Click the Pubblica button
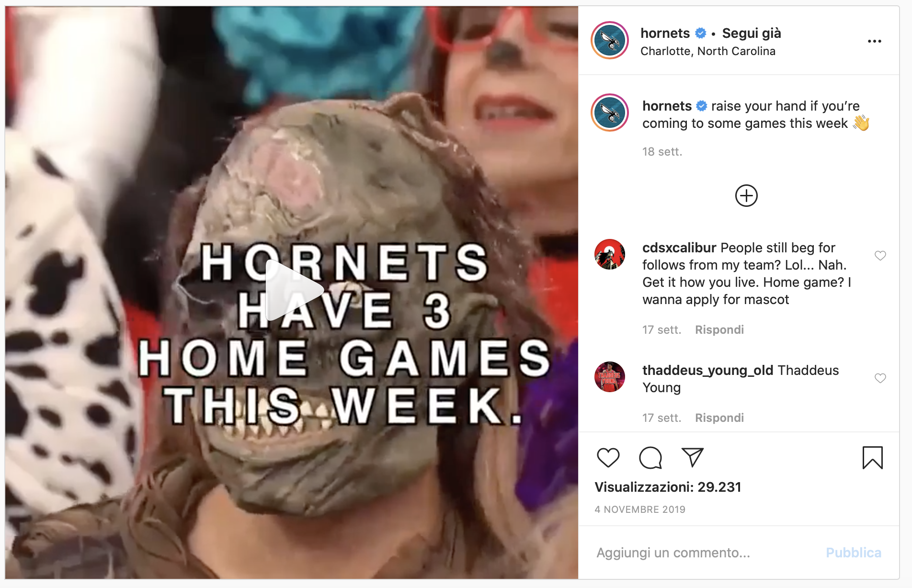 (853, 553)
